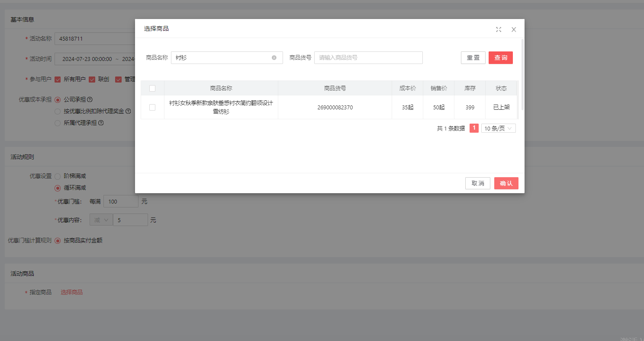The width and height of the screenshot is (644, 341).
Task: Go to page 1 in pagination
Action: [x=474, y=128]
